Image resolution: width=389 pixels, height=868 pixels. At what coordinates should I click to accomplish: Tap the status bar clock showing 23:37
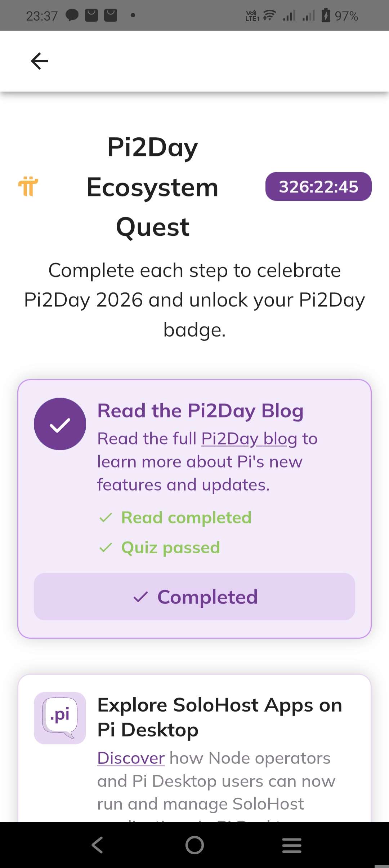[x=42, y=16]
